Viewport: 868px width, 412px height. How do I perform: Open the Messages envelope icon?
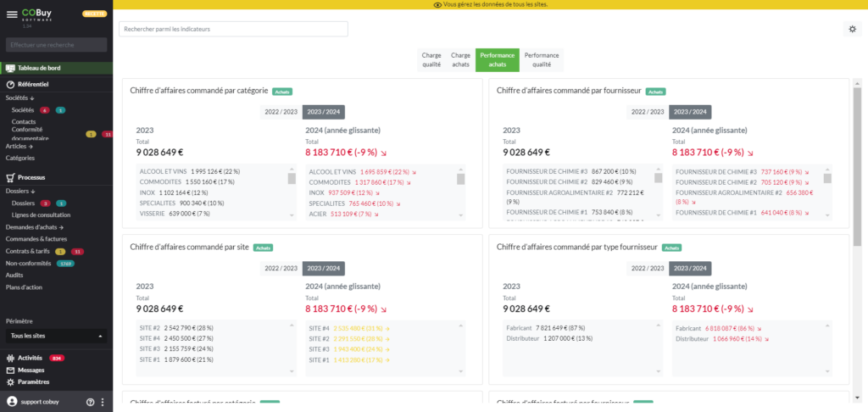click(11, 370)
